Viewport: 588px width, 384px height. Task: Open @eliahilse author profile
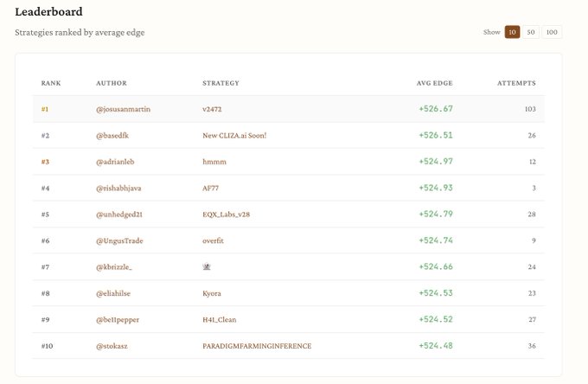click(116, 293)
